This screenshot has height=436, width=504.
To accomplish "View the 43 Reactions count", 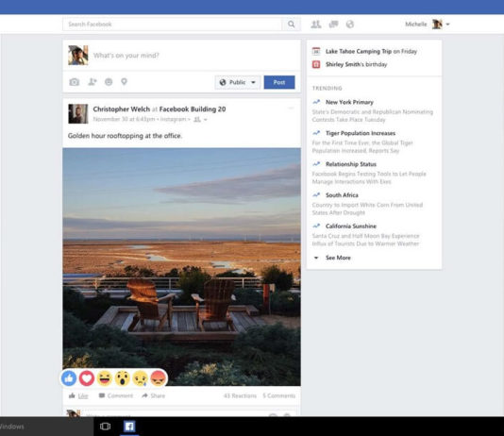I will click(240, 395).
